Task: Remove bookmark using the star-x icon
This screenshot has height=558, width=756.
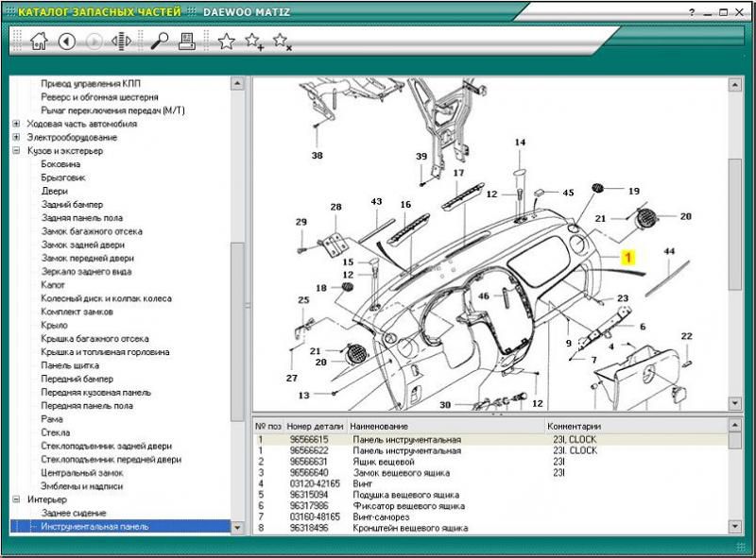Action: pyautogui.click(x=282, y=41)
